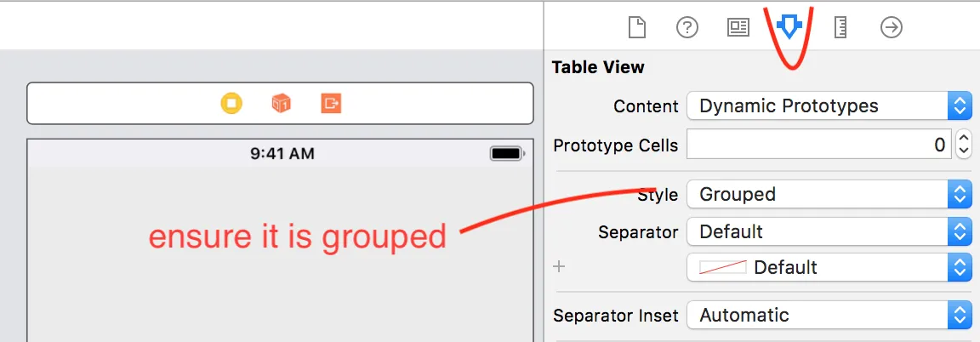Increment Prototype Cells using stepper up arrow
The image size is (980, 342).
(963, 138)
